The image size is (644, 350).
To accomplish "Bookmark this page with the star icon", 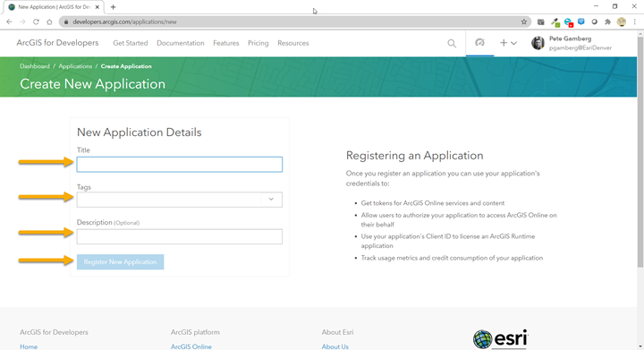I will pyautogui.click(x=523, y=21).
